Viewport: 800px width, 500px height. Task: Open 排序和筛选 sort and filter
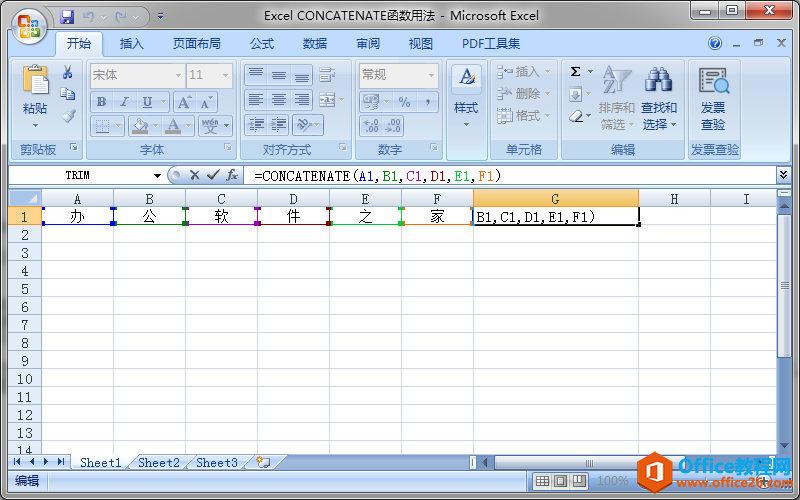[x=616, y=97]
